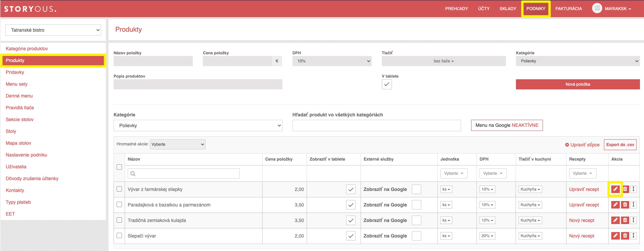Focus the Názov column search field
Viewport: 644px width, 251px height.
(x=184, y=173)
